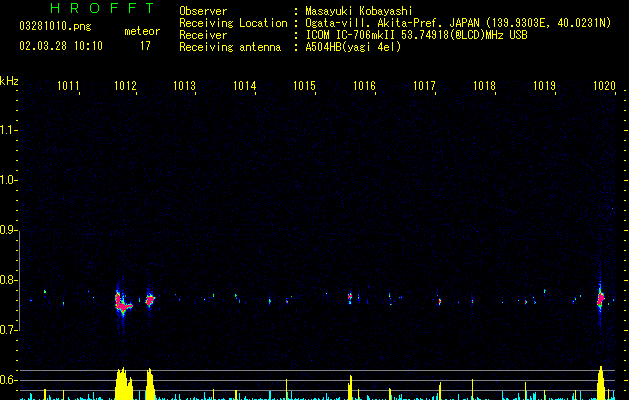Click the 0.8 kHz frequency label

(8, 280)
